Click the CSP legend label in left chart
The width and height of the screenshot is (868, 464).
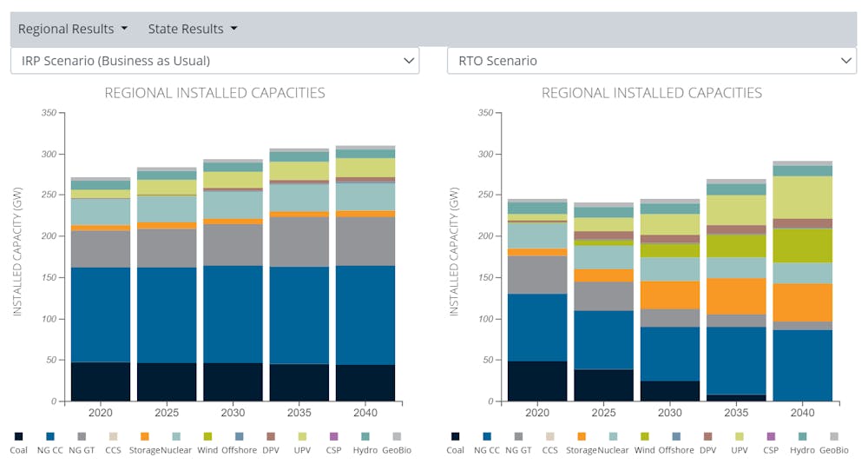332,450
